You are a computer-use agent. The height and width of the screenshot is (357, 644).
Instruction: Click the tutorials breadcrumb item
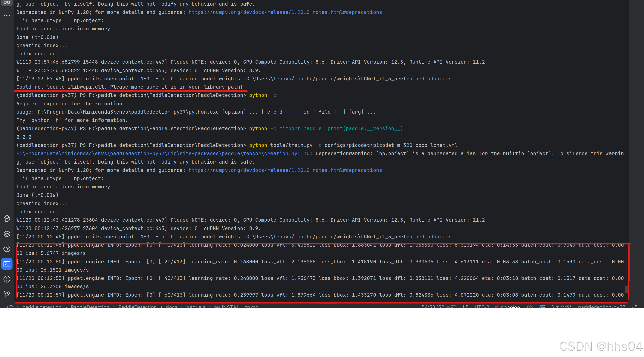pos(195,306)
